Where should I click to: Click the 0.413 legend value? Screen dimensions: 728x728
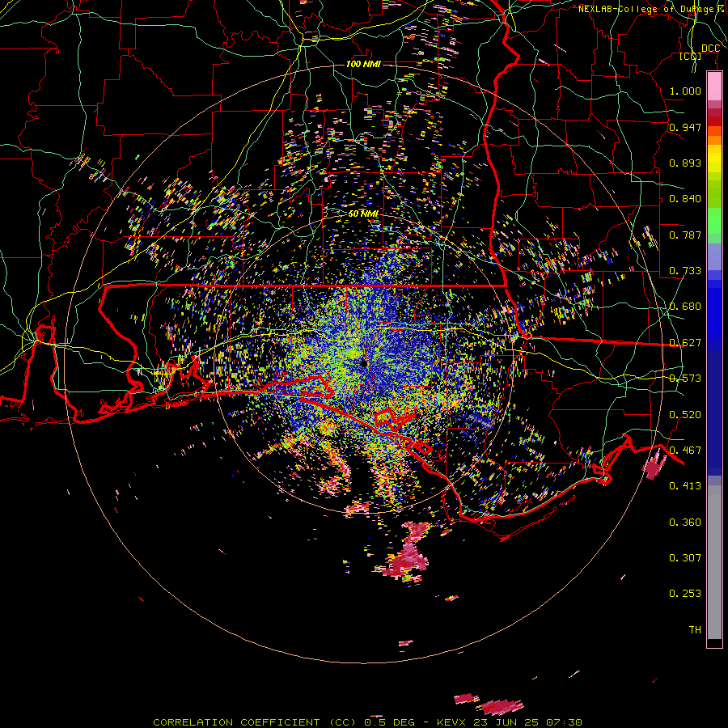[685, 486]
